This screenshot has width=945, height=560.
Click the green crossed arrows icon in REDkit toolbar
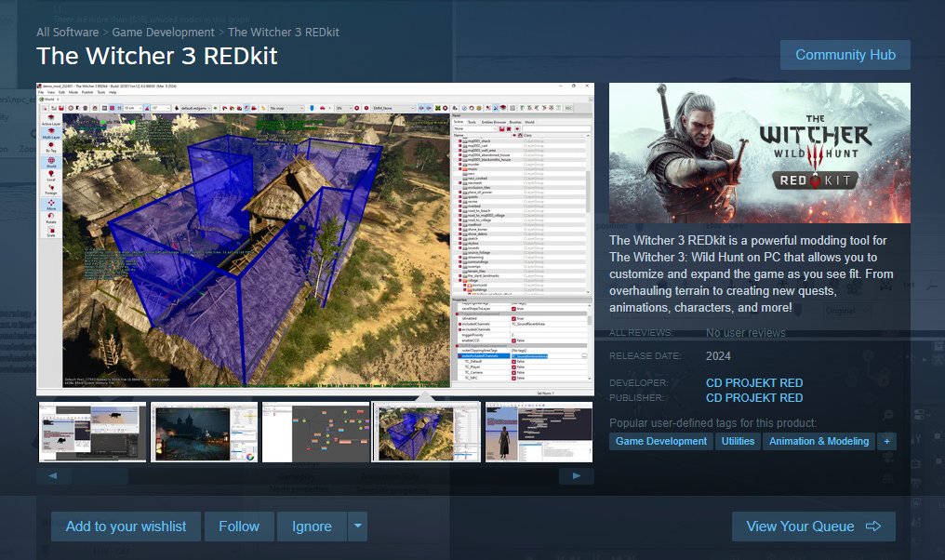[x=437, y=108]
